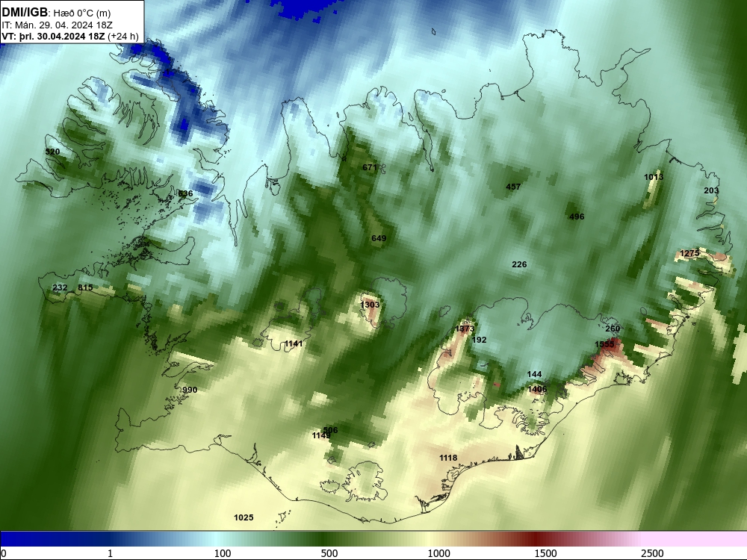
Task: Click the 815 value label
Action: [x=85, y=287]
